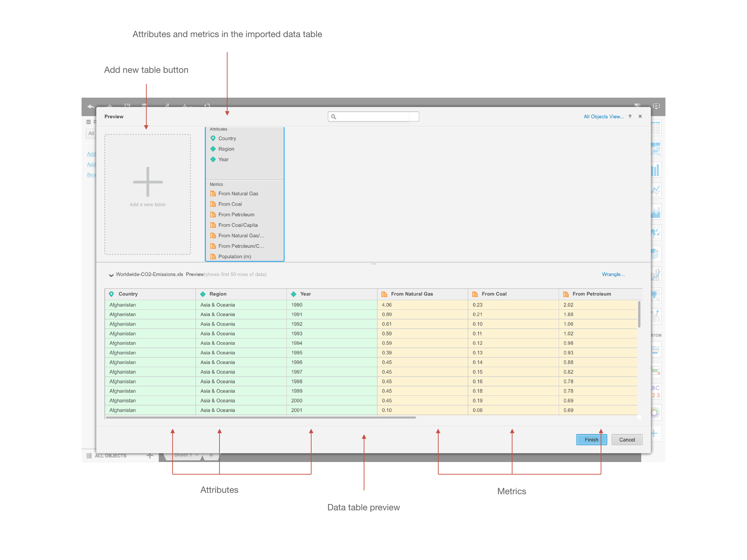
Task: Click the Finish button
Action: click(x=592, y=440)
